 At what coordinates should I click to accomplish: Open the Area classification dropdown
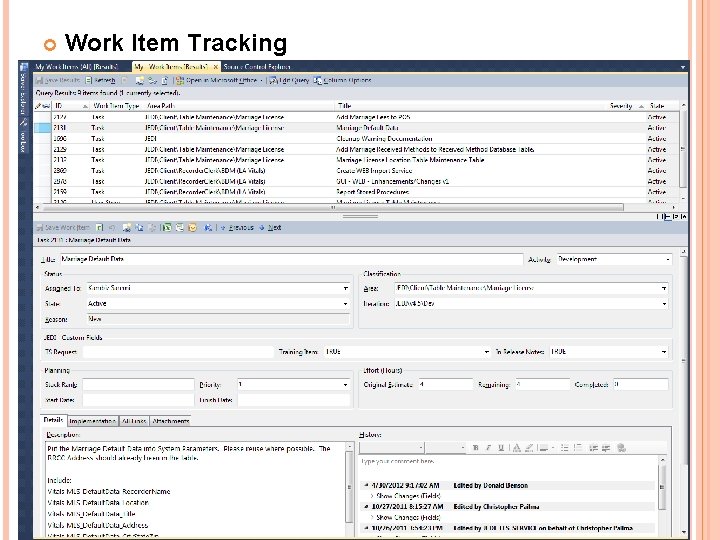point(664,288)
